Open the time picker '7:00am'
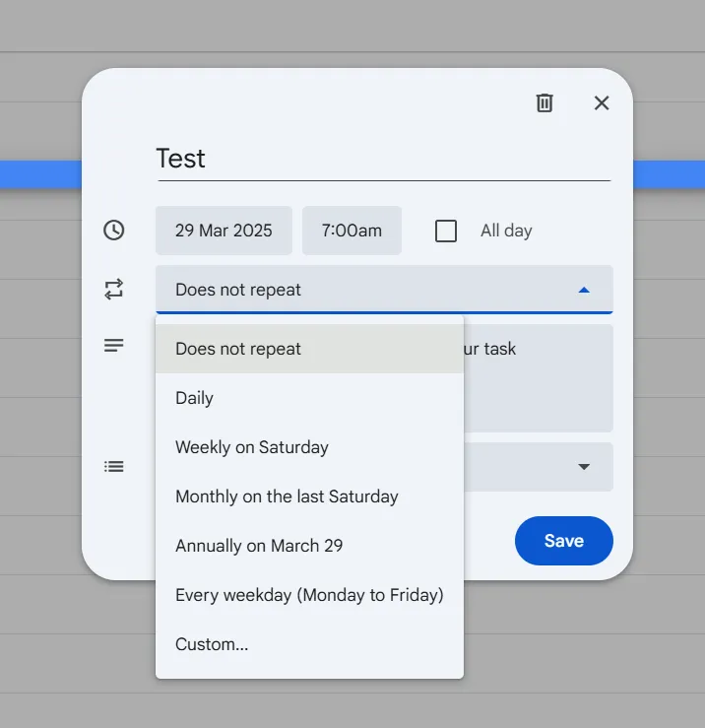The width and height of the screenshot is (705, 728). coord(352,231)
